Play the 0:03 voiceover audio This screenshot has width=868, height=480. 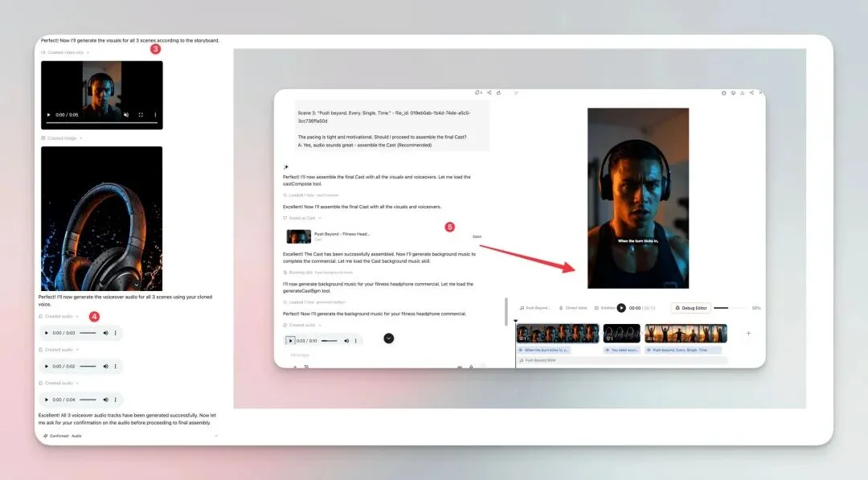point(47,333)
